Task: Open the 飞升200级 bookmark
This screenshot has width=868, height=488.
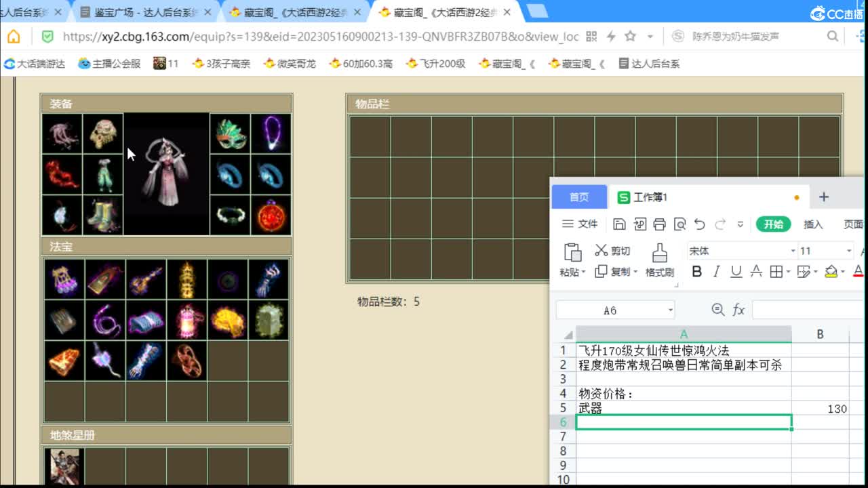Action: point(435,64)
